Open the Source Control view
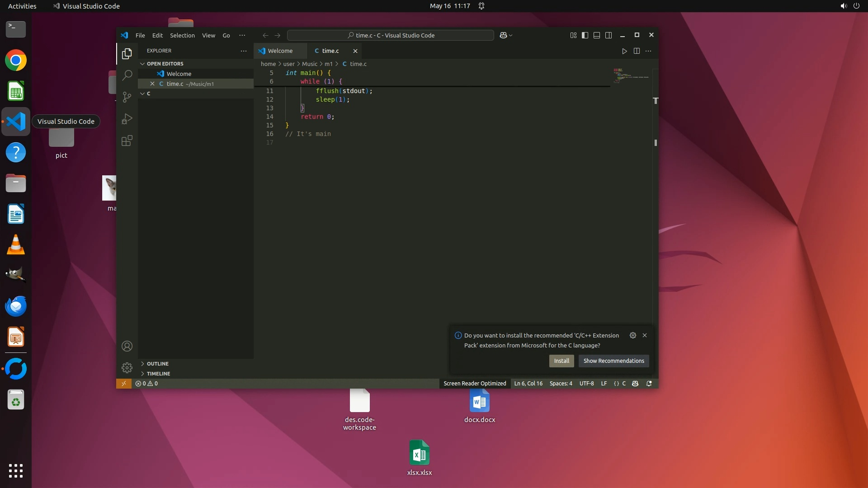868x488 pixels. click(127, 97)
